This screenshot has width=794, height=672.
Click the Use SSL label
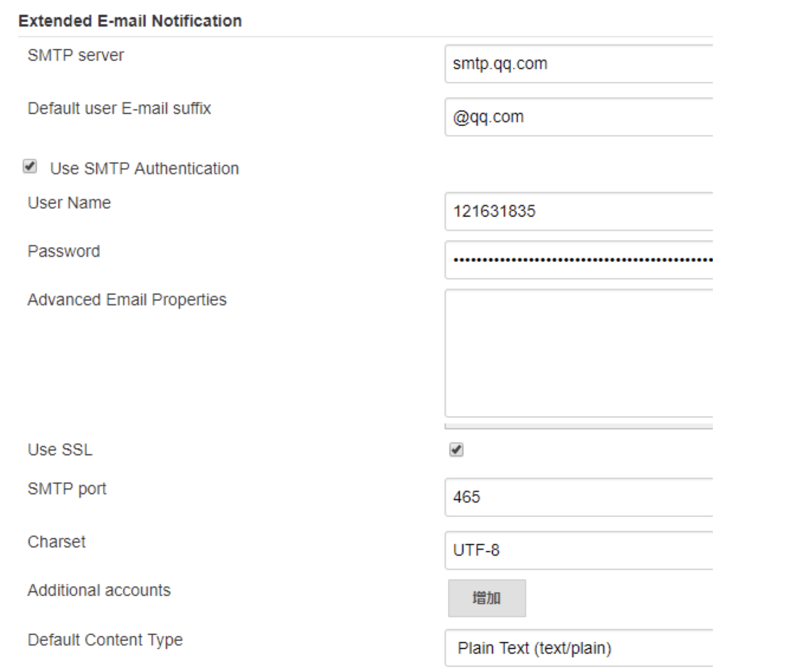coord(60,450)
